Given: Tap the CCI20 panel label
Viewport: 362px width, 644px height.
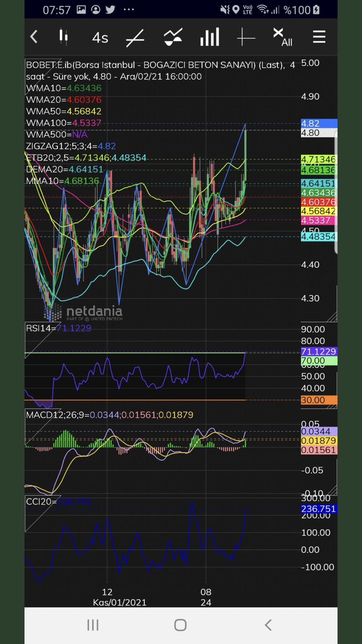Looking at the screenshot, I should [59, 502].
